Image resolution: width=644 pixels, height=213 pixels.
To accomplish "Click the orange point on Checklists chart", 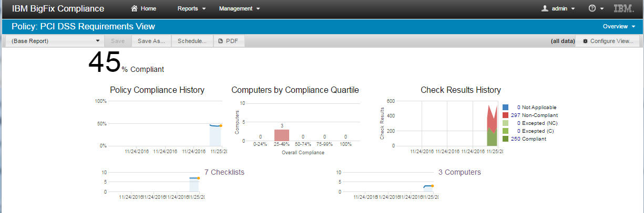I will [198, 178].
